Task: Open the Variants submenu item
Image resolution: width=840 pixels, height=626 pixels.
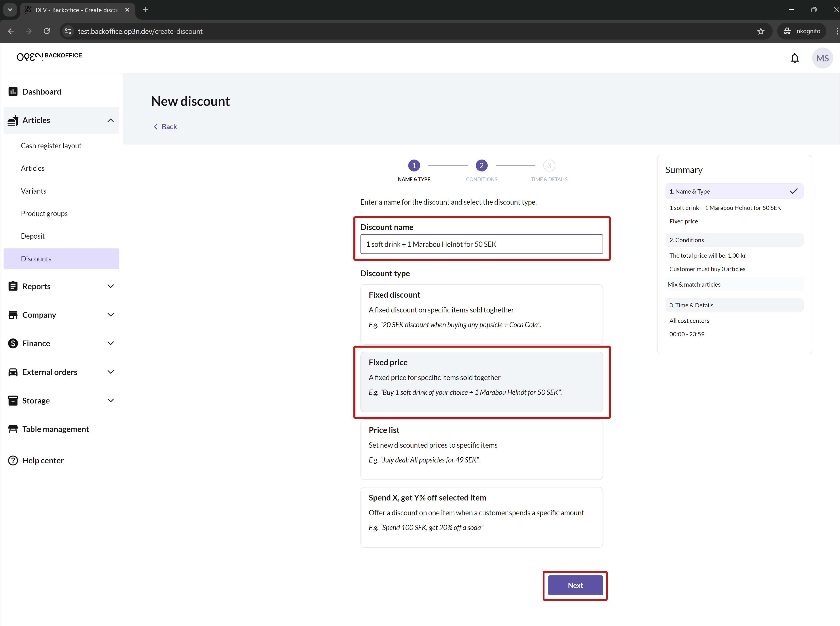Action: click(x=33, y=191)
